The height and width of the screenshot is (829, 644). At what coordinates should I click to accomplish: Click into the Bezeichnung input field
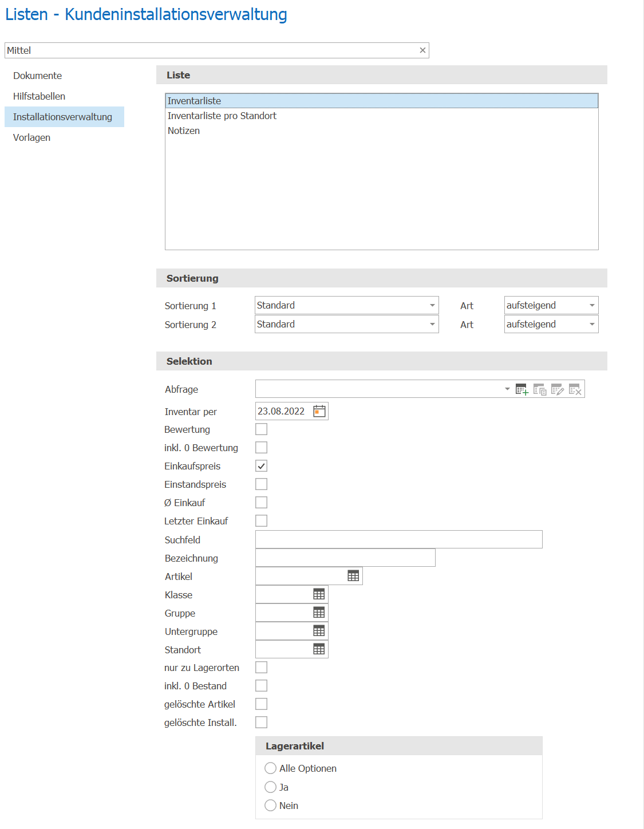(x=345, y=558)
